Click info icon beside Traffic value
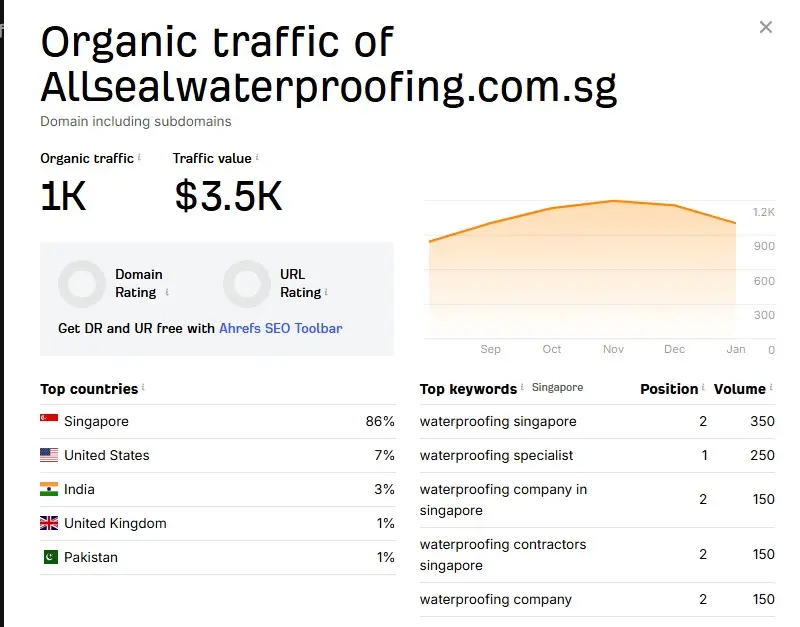This screenshot has width=800, height=627. [x=258, y=158]
